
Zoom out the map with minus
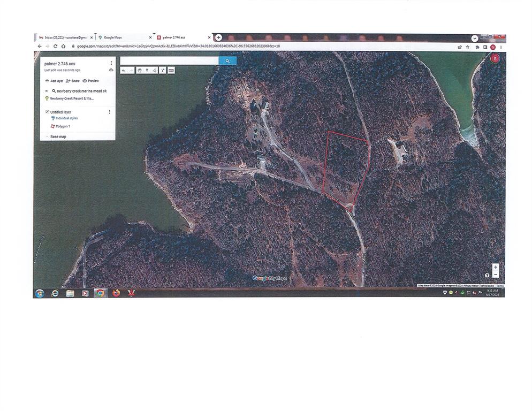(496, 274)
